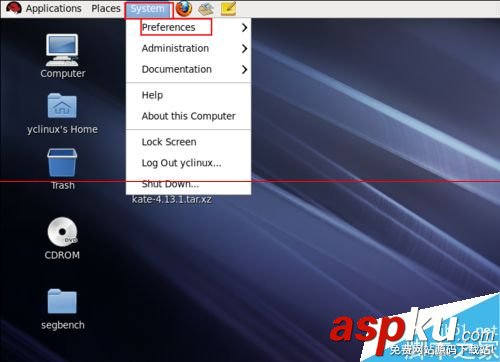This screenshot has height=362, width=500.
Task: Select Shut Down...
Action: [188, 184]
